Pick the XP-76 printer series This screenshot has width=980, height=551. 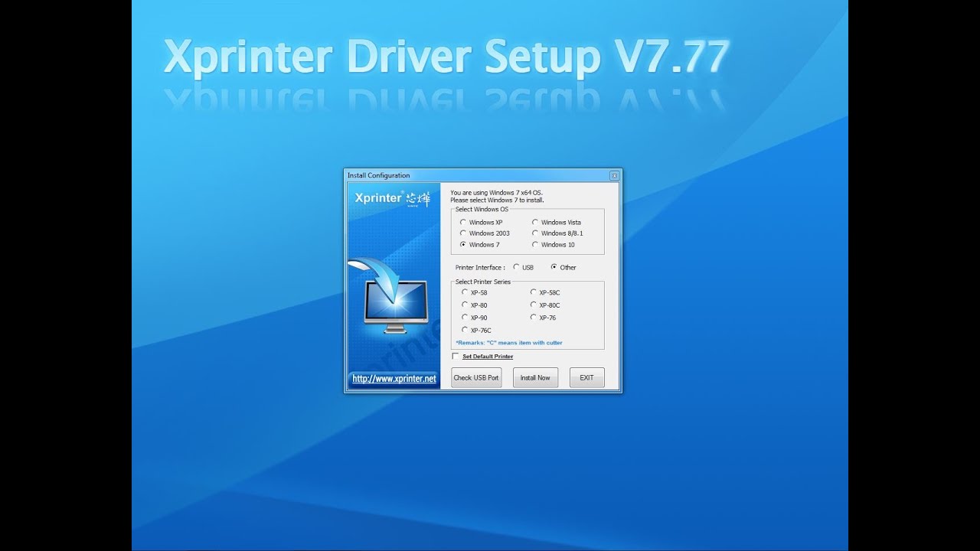pyautogui.click(x=534, y=318)
